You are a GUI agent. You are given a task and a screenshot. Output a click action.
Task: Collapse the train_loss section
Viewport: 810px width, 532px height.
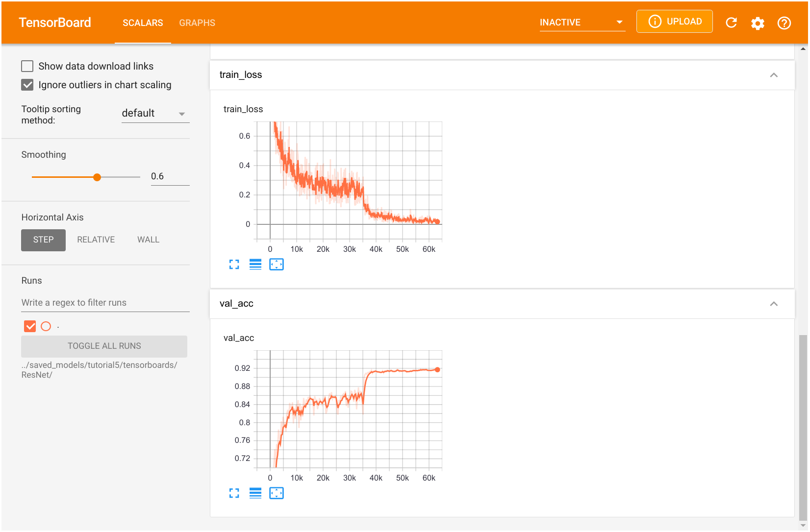pyautogui.click(x=774, y=75)
